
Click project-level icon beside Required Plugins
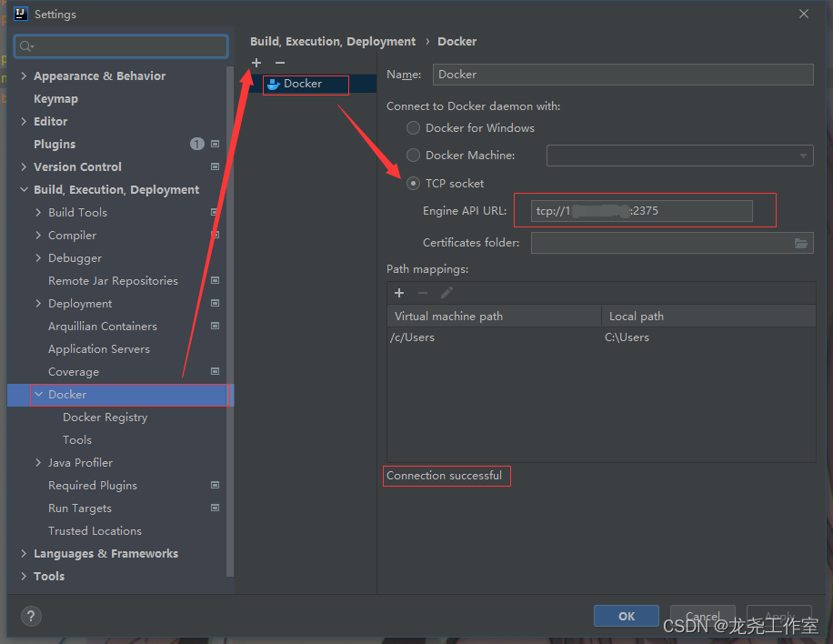click(x=216, y=485)
